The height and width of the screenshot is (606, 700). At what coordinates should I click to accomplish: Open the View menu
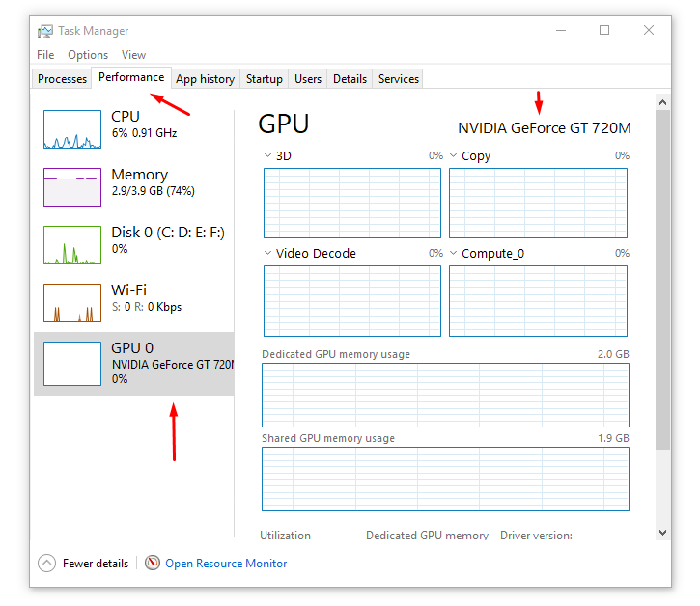[133, 55]
